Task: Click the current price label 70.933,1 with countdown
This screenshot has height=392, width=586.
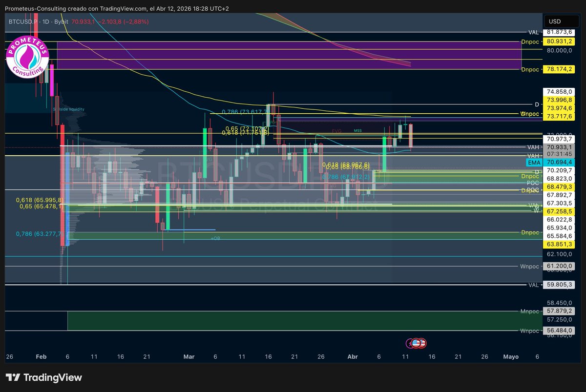Action: tap(559, 150)
